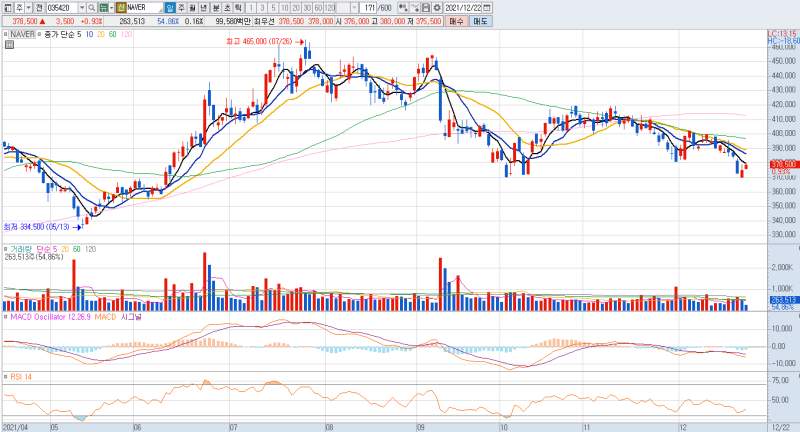800x432 pixels.
Task: Click the red 378,500 price tag on axis
Action: point(783,164)
